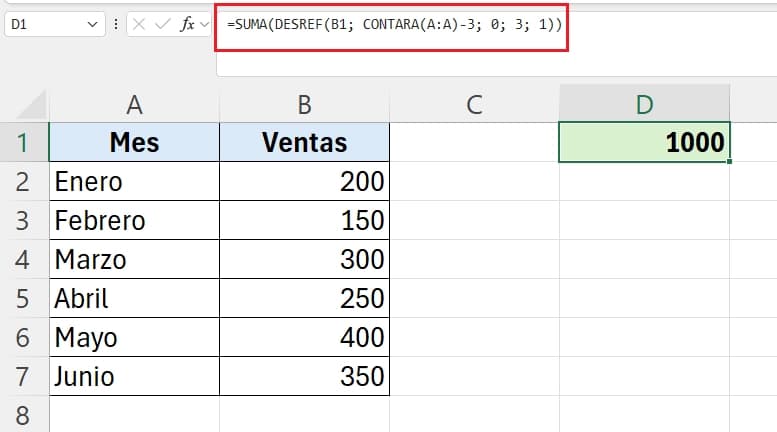Click the sales value 150
Viewport: 777px width, 432px height.
point(304,220)
